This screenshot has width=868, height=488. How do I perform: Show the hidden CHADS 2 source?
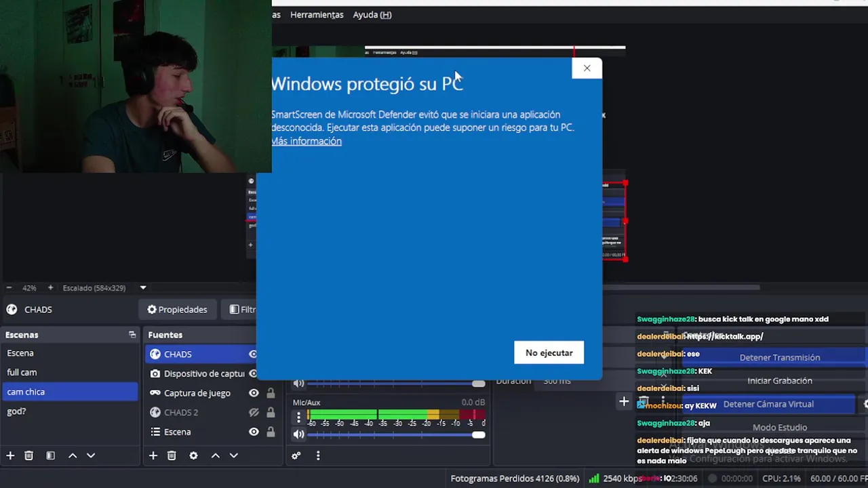[x=254, y=412]
